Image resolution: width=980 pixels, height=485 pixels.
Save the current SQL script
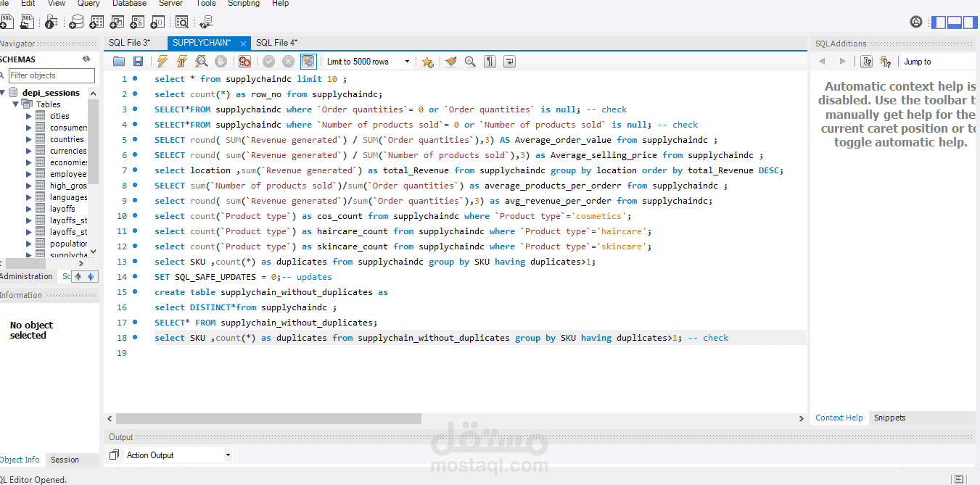[x=138, y=61]
